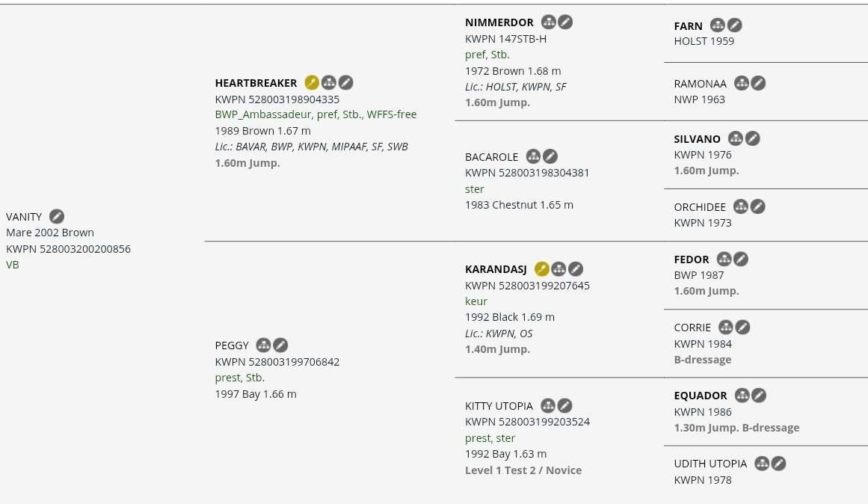Click the gold icon next to HEARTBREAKER
The width and height of the screenshot is (868, 504).
pos(312,82)
